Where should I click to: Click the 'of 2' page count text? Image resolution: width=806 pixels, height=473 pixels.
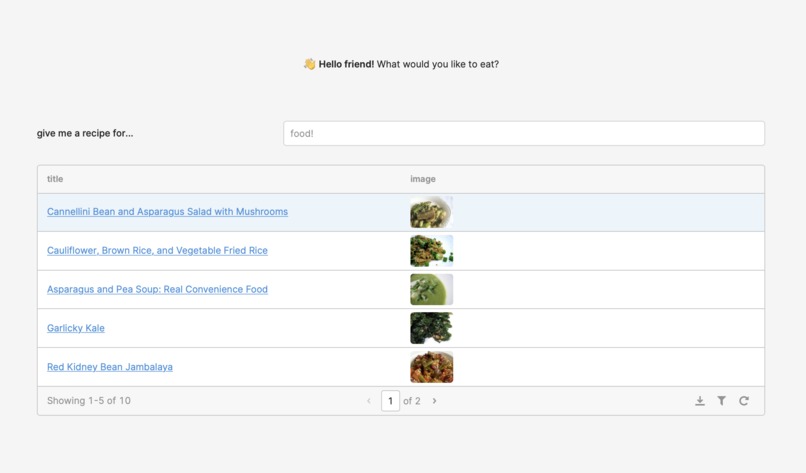[x=412, y=401]
